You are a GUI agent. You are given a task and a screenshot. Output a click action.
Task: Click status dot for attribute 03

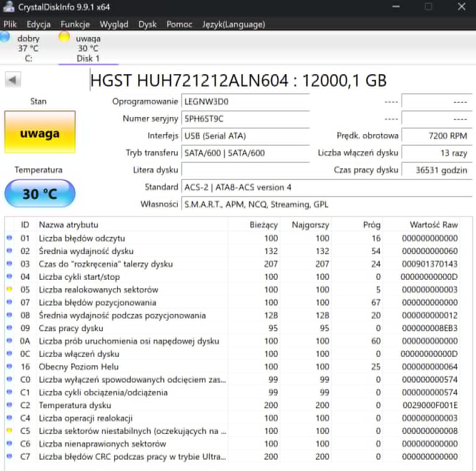[9, 263]
